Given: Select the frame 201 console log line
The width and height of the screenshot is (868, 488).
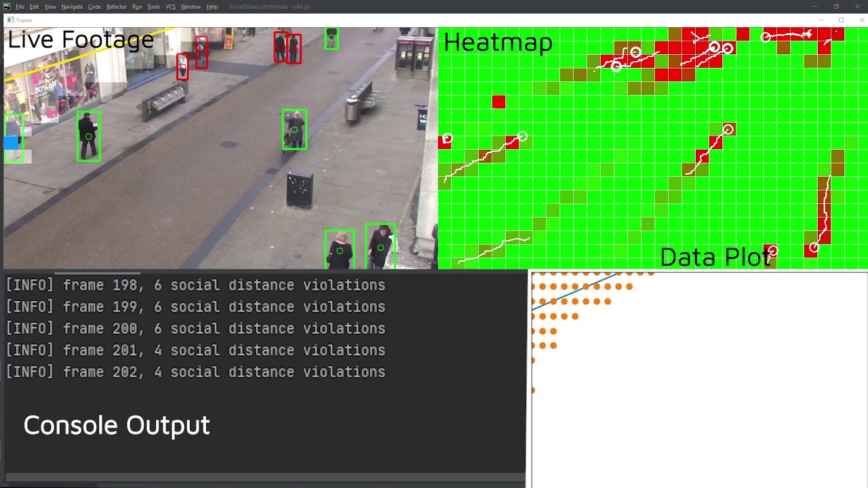Looking at the screenshot, I should pyautogui.click(x=195, y=350).
